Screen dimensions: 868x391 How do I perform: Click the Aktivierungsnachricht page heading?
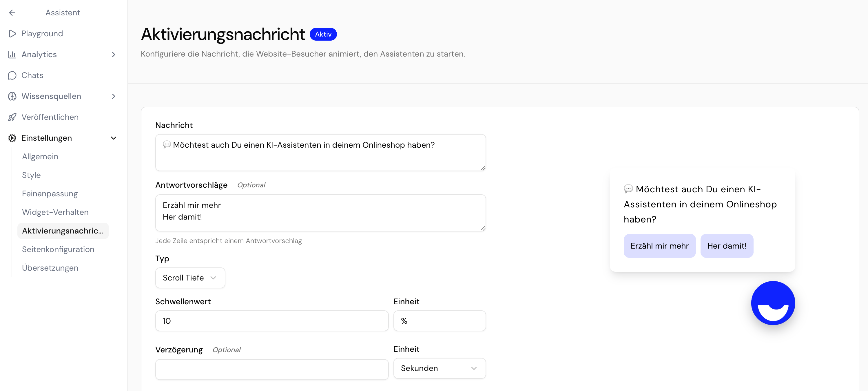[223, 34]
